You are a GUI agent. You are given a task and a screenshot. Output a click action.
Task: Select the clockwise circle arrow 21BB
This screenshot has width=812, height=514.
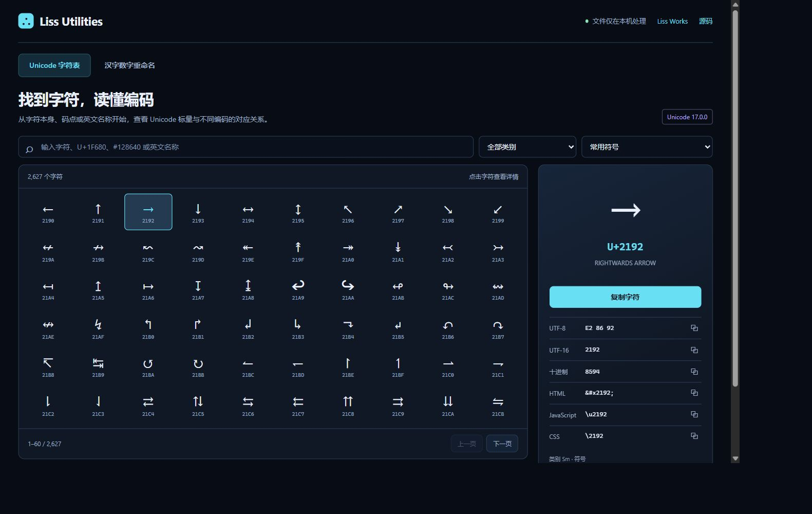(x=198, y=366)
